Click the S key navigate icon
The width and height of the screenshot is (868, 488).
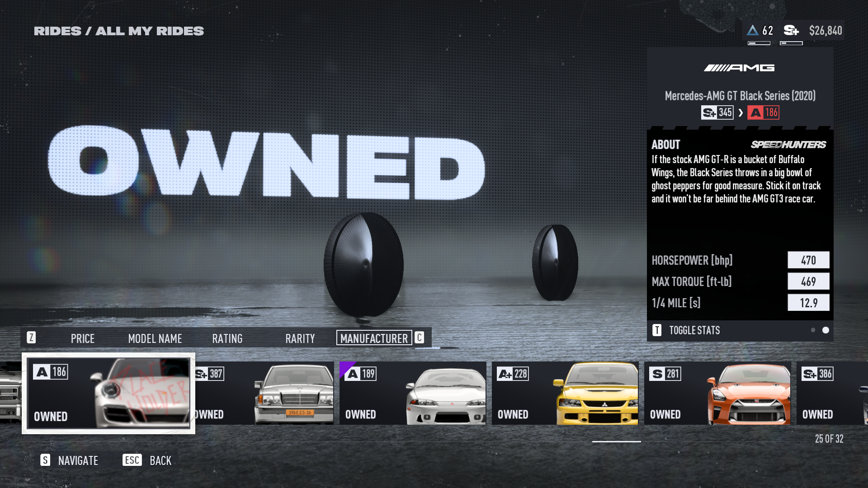point(45,460)
